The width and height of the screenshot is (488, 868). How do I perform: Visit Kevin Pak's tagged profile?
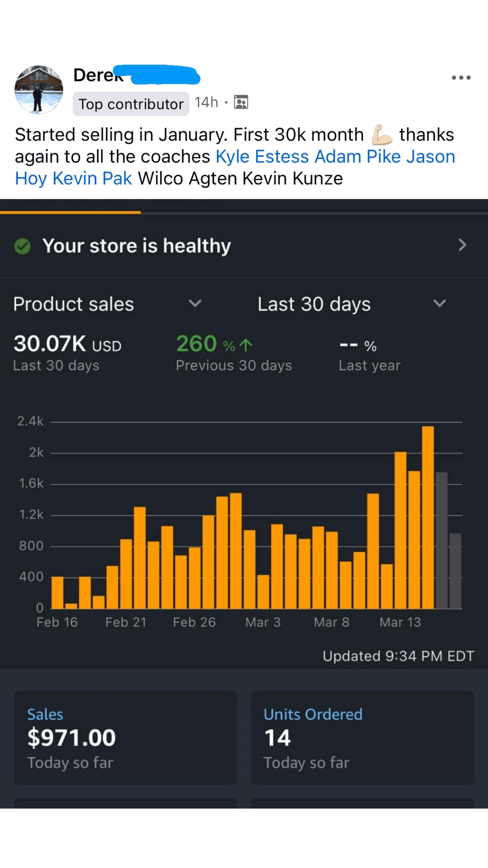point(92,178)
